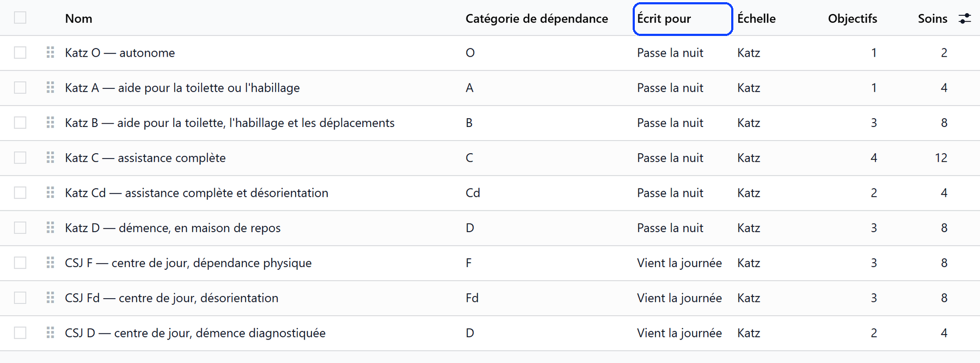Check the box for Katz O — autonome

pos(20,52)
